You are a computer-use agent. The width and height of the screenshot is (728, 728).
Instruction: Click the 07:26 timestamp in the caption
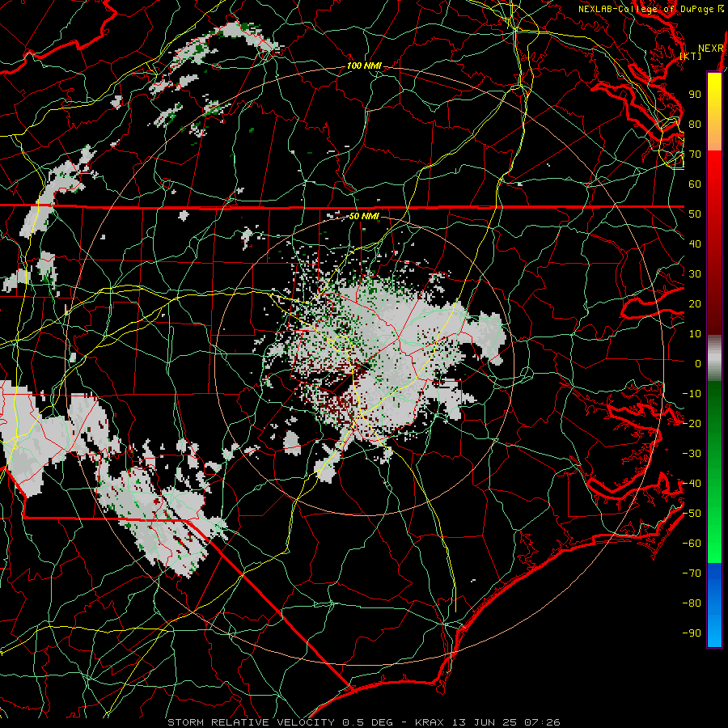[542, 722]
